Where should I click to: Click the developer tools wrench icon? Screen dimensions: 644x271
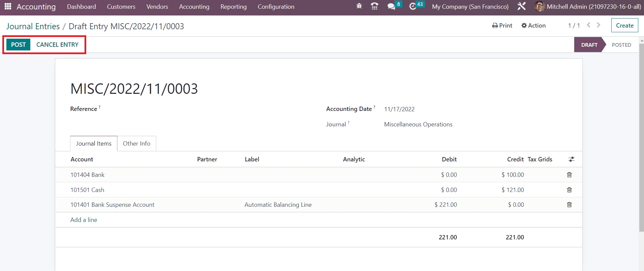(521, 6)
